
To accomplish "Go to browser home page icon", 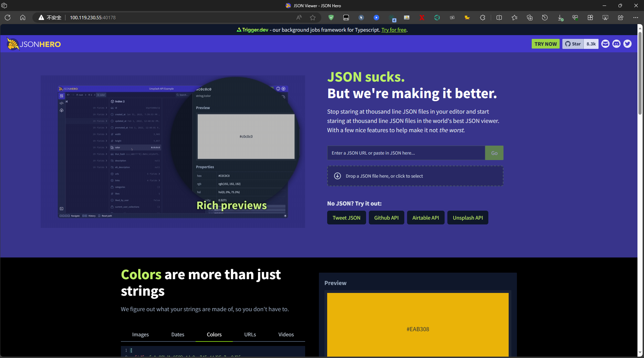I will click(x=23, y=18).
